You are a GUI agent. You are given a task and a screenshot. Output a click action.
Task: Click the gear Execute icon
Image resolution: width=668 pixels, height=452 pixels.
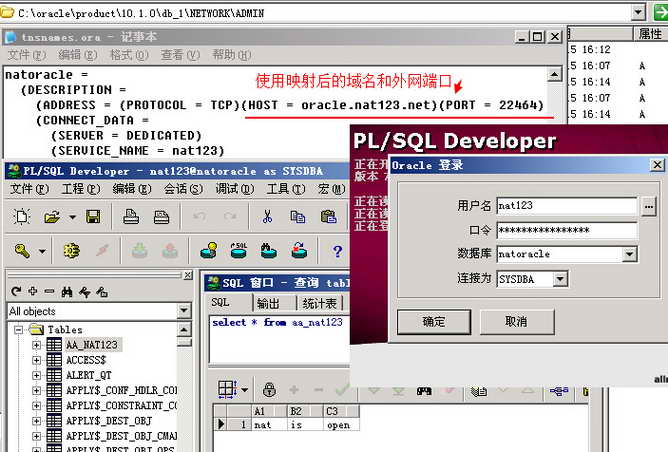(x=71, y=251)
